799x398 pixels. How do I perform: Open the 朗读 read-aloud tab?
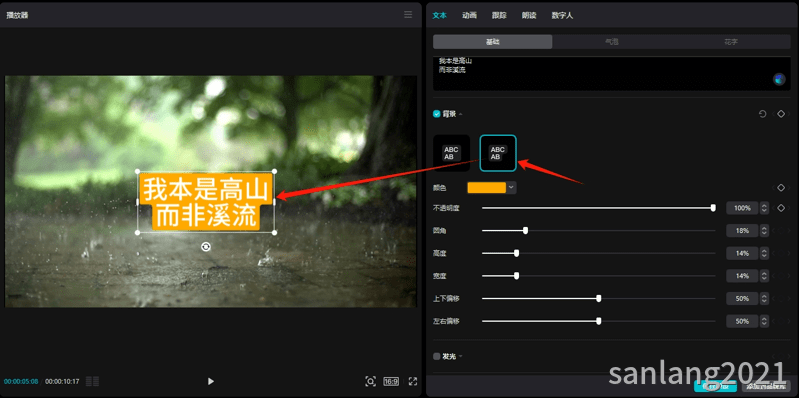point(529,15)
